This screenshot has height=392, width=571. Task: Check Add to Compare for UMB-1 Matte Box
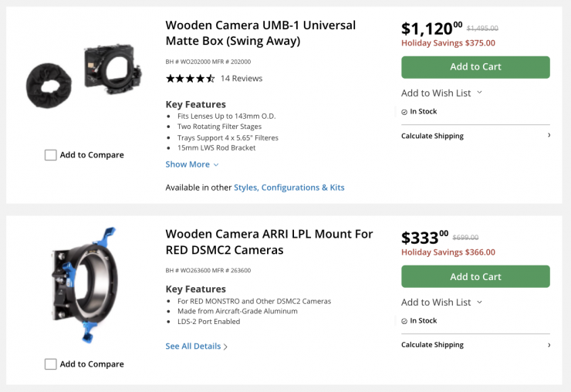coord(51,155)
